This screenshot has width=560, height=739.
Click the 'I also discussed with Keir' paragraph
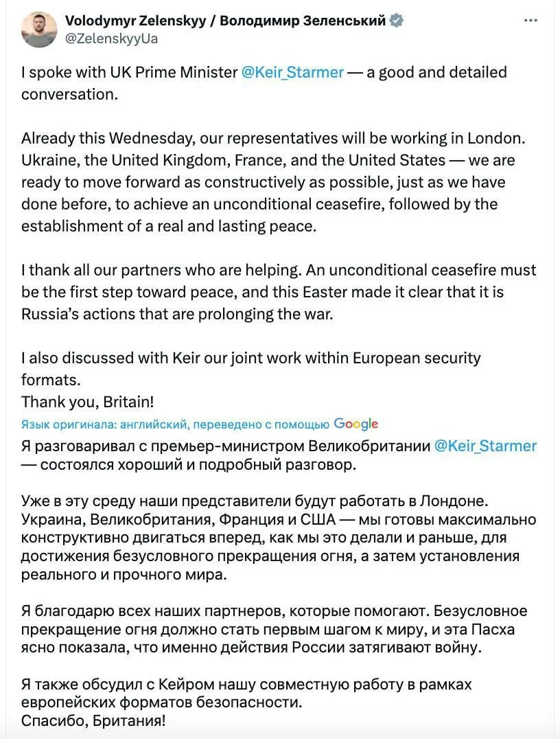click(x=251, y=369)
